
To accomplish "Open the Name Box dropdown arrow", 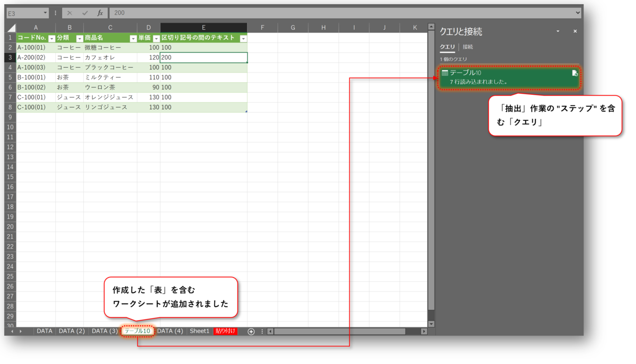I will click(x=44, y=13).
